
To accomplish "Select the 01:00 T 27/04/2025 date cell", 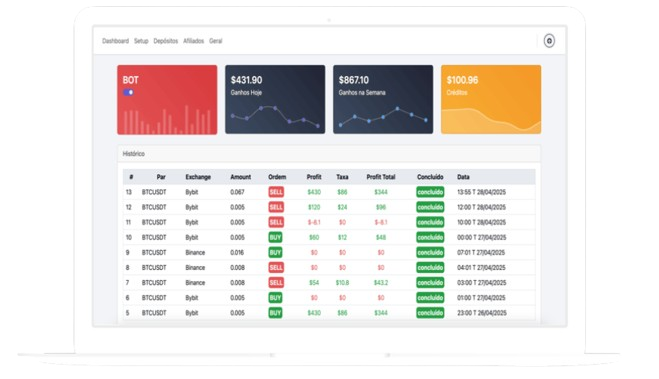I will [481, 298].
